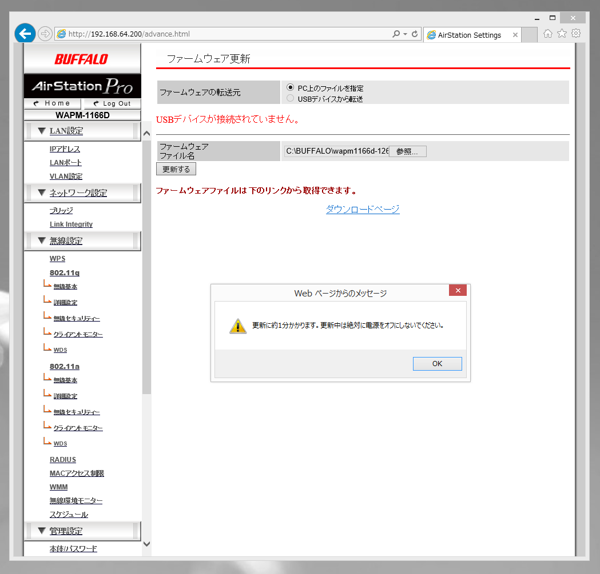The height and width of the screenshot is (574, 600).
Task: Select USBデバイスから転送 radio button
Action: click(290, 98)
